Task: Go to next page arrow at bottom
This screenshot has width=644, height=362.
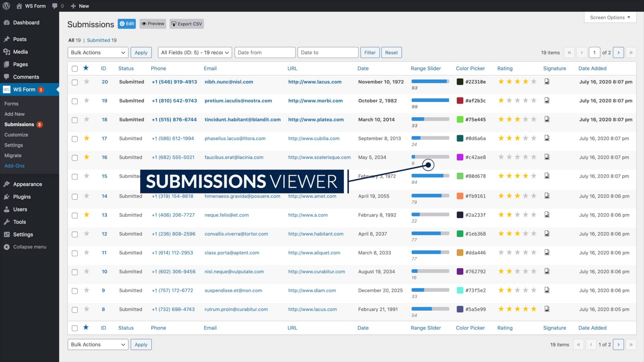Action: pyautogui.click(x=619, y=345)
